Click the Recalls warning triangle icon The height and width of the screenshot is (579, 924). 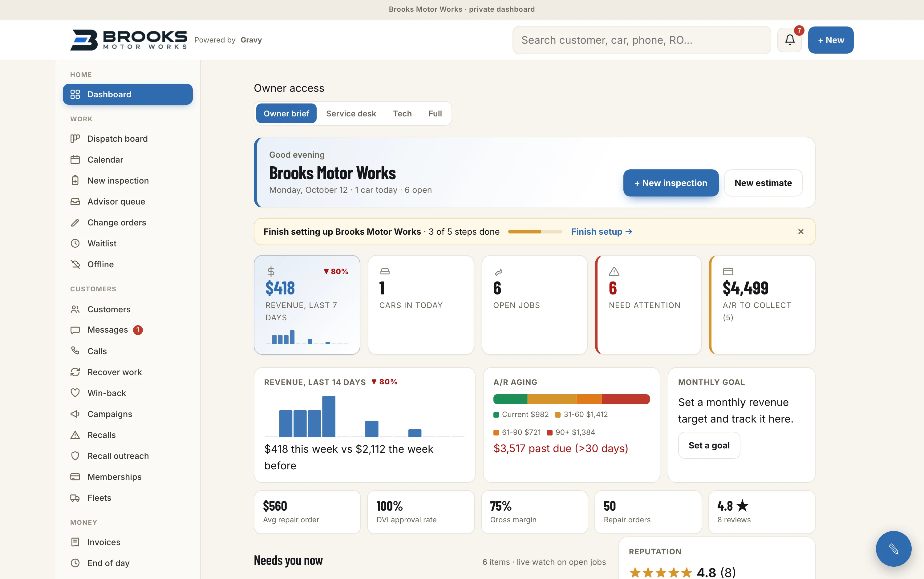[75, 435]
